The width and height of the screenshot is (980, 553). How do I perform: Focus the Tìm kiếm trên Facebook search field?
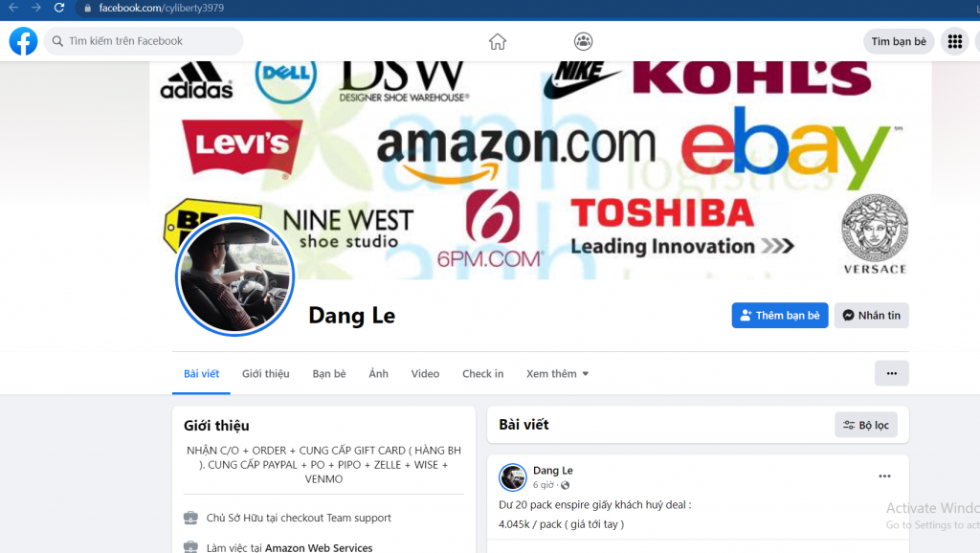(144, 41)
